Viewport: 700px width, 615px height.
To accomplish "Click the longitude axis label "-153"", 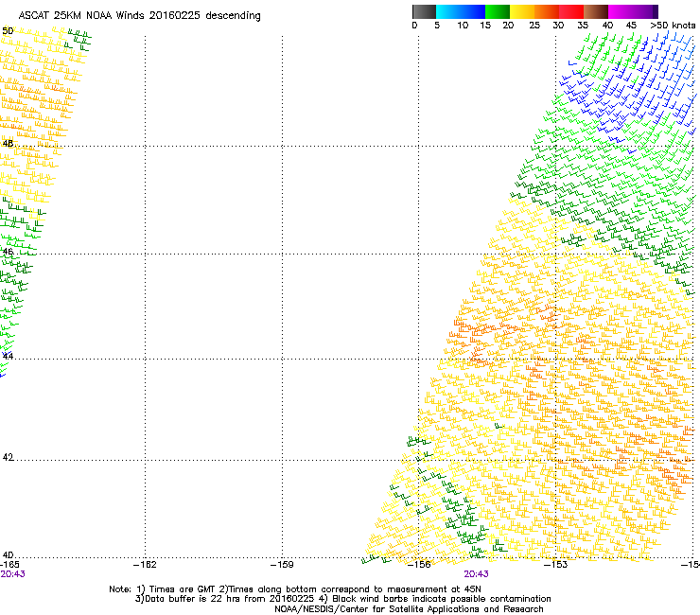I will coord(556,565).
